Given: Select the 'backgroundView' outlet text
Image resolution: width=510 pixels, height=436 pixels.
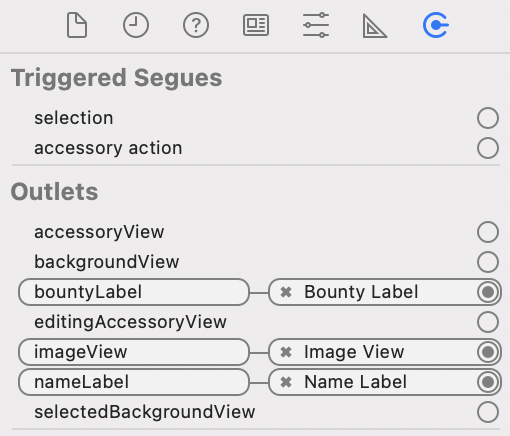Looking at the screenshot, I should pos(107,262).
